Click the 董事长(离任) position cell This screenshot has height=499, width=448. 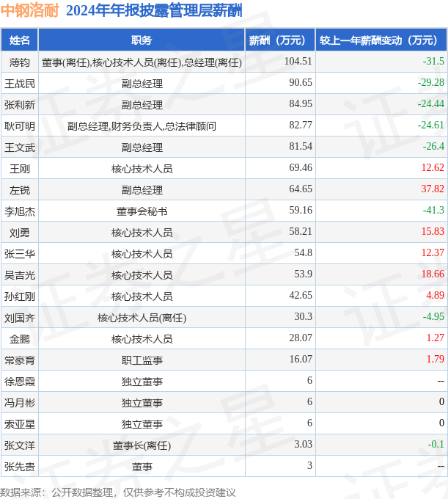(x=142, y=446)
